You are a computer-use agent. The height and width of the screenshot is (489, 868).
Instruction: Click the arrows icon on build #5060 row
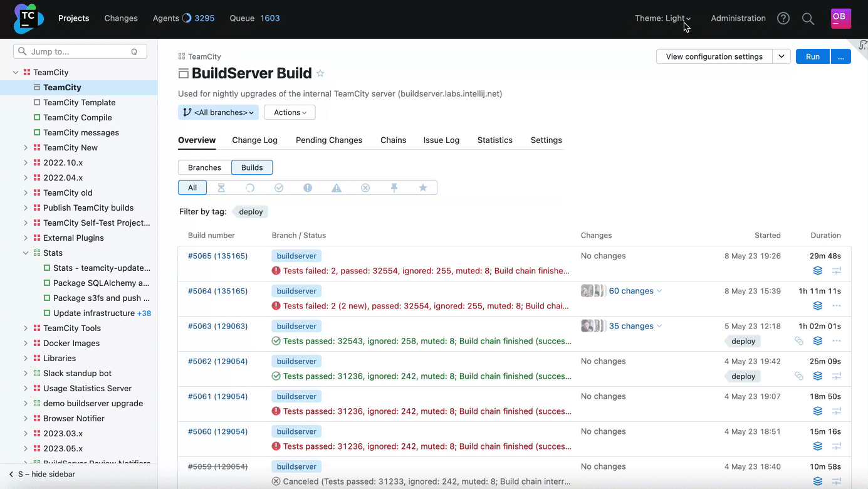[x=837, y=446]
